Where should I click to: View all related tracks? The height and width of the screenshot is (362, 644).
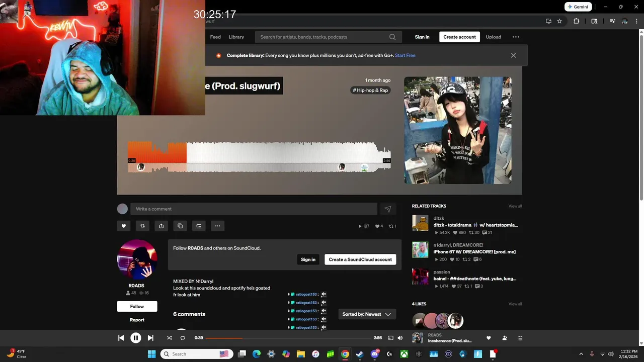coord(515,206)
